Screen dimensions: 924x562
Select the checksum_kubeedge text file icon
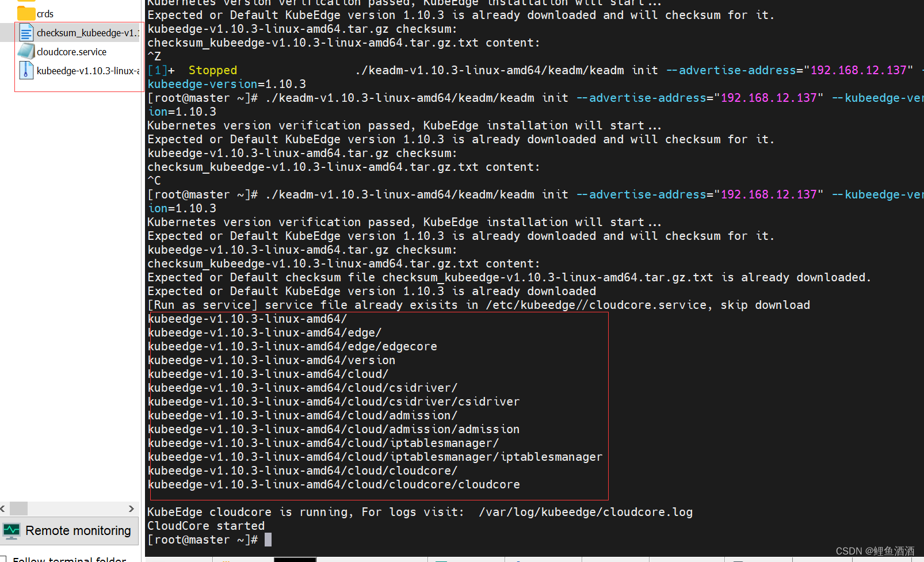pos(26,32)
